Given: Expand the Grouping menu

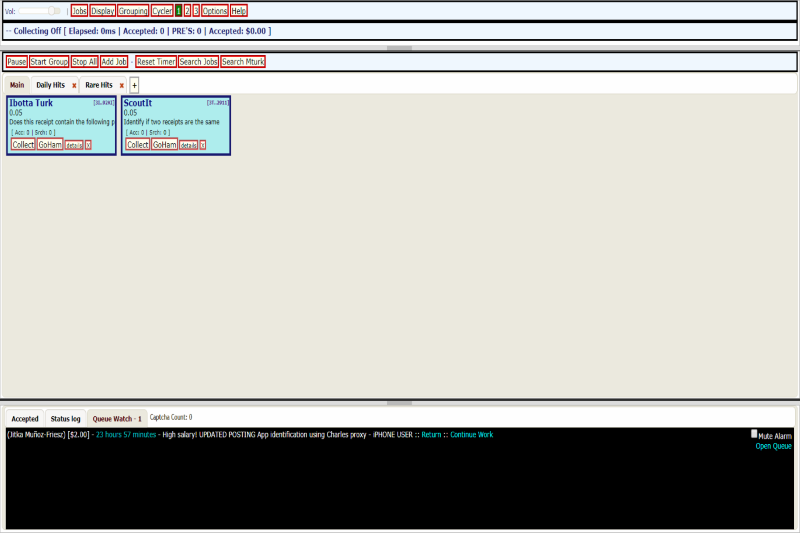Looking at the screenshot, I should point(133,11).
